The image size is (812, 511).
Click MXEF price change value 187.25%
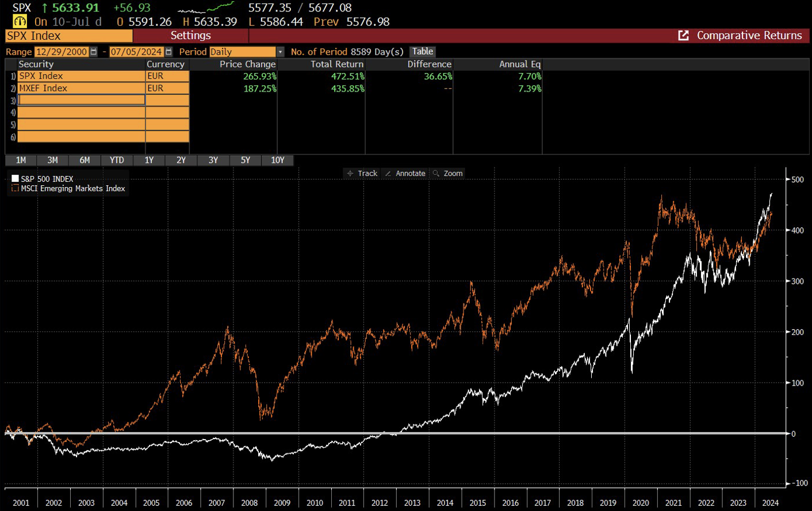click(260, 89)
